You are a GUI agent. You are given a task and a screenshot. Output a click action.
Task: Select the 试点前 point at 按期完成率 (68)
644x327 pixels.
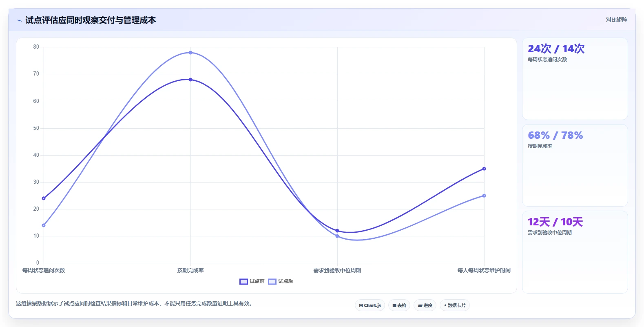(190, 80)
